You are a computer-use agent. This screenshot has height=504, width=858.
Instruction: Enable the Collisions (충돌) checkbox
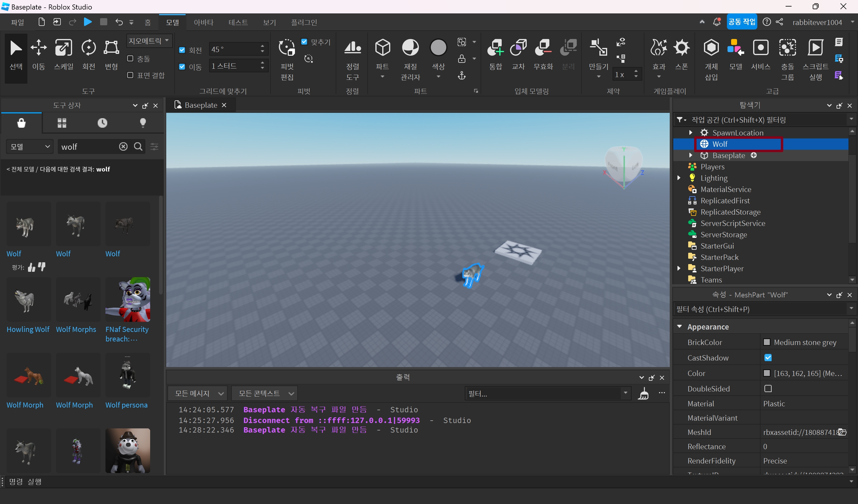(x=130, y=59)
